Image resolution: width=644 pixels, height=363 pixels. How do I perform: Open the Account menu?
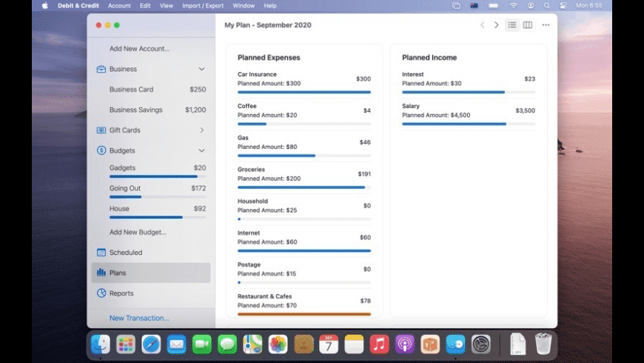(119, 6)
